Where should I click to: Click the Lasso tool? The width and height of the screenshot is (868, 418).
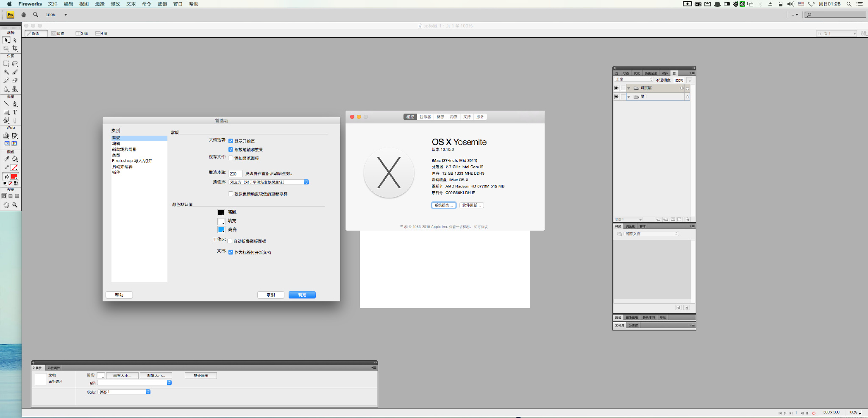15,64
